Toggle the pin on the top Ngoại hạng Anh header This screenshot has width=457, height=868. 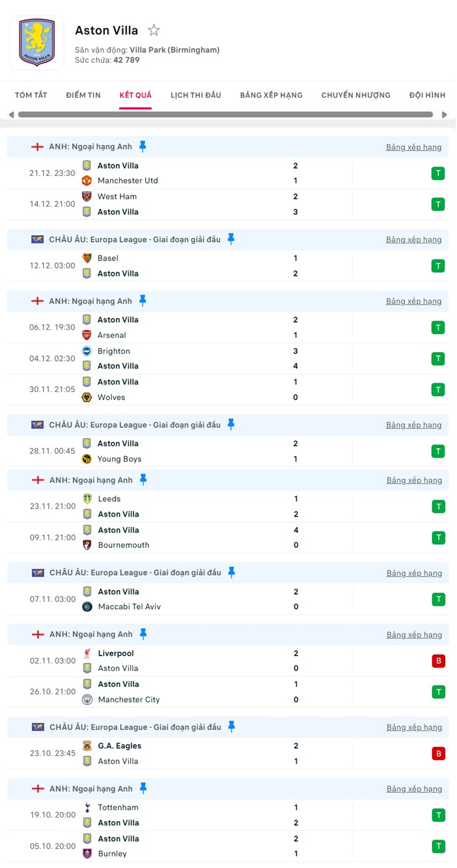142,146
